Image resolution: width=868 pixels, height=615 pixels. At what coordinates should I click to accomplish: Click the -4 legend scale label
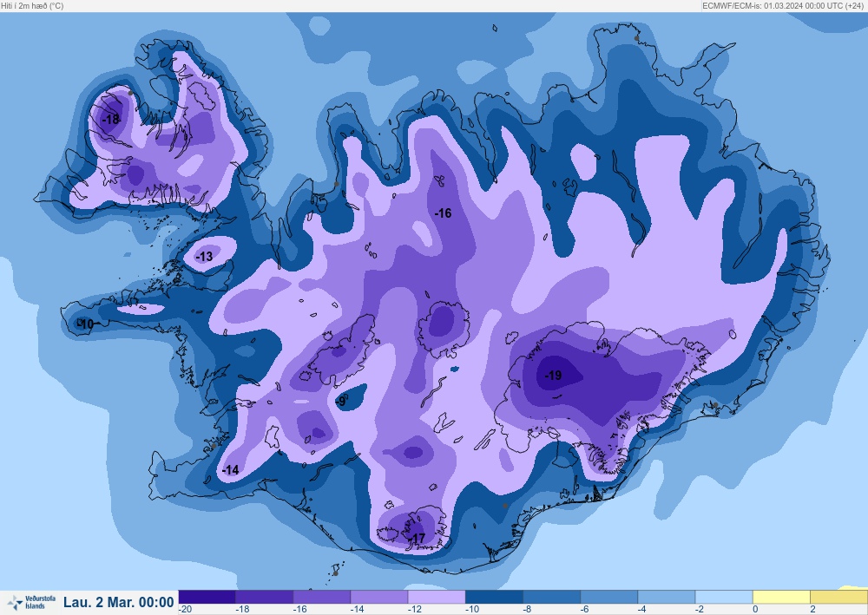(x=642, y=610)
